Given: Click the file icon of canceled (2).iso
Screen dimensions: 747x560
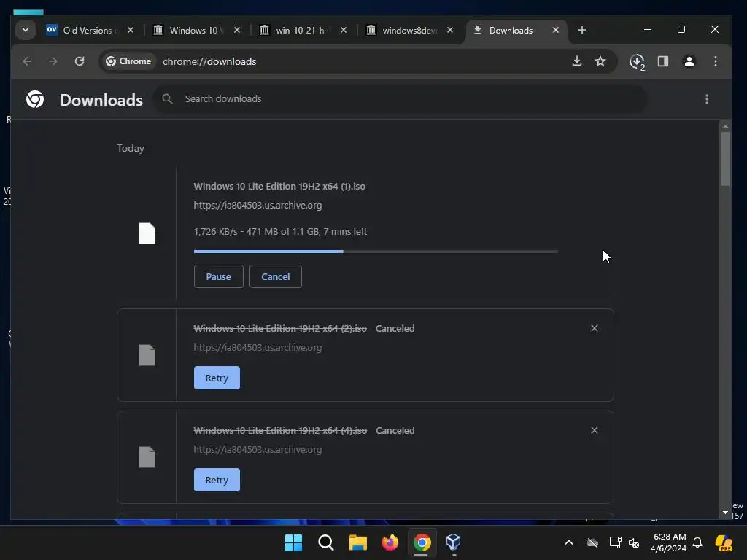Looking at the screenshot, I should point(147,355).
